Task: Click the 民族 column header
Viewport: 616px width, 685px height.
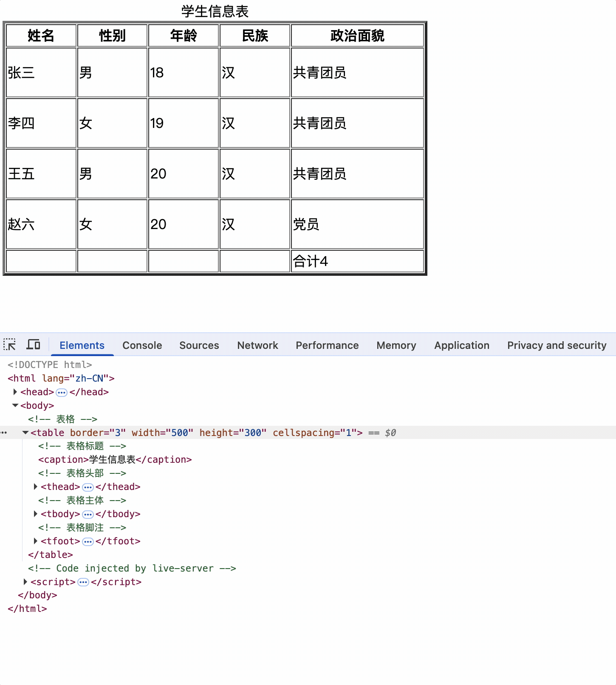Action: 255,36
